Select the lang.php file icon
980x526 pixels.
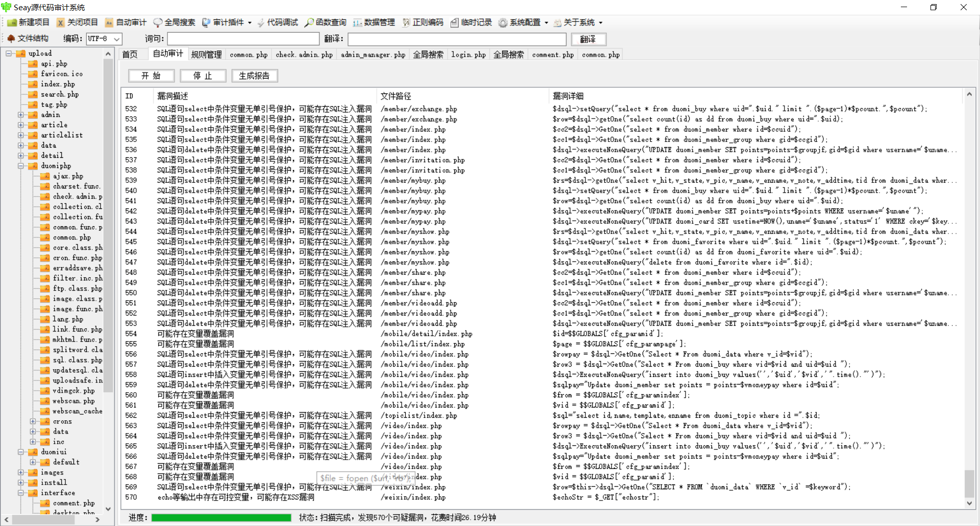pyautogui.click(x=45, y=319)
